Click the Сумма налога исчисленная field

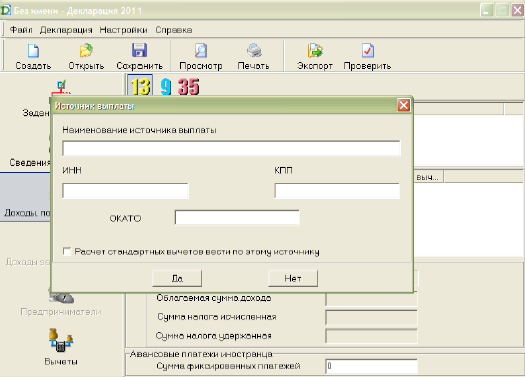coord(372,317)
